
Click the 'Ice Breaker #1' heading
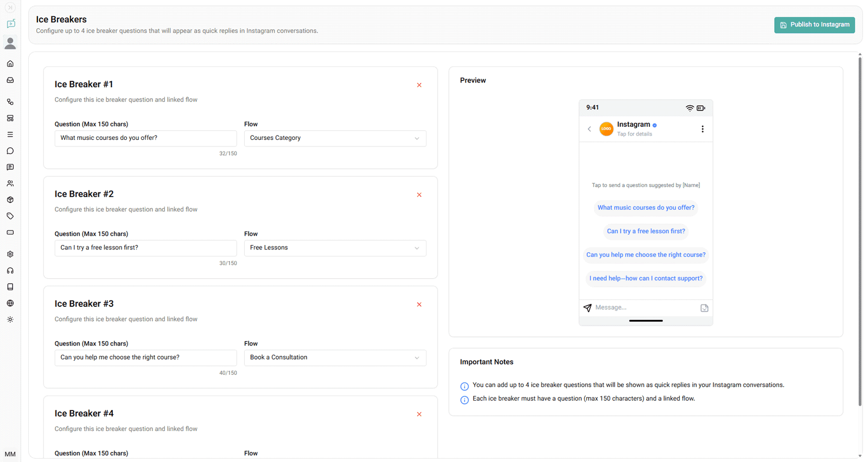84,85
